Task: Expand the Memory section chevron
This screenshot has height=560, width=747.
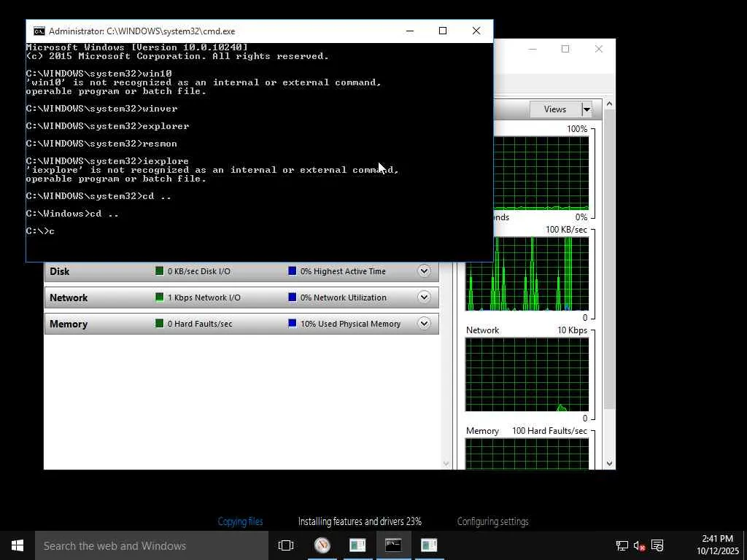Action: (x=424, y=323)
